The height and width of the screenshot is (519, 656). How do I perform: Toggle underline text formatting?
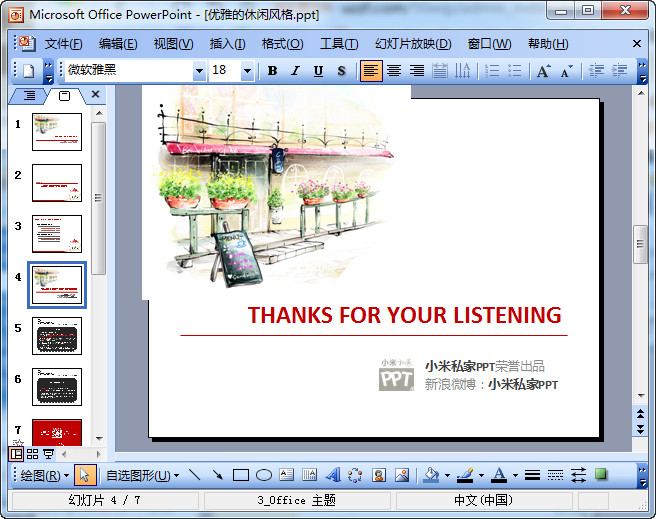point(318,71)
